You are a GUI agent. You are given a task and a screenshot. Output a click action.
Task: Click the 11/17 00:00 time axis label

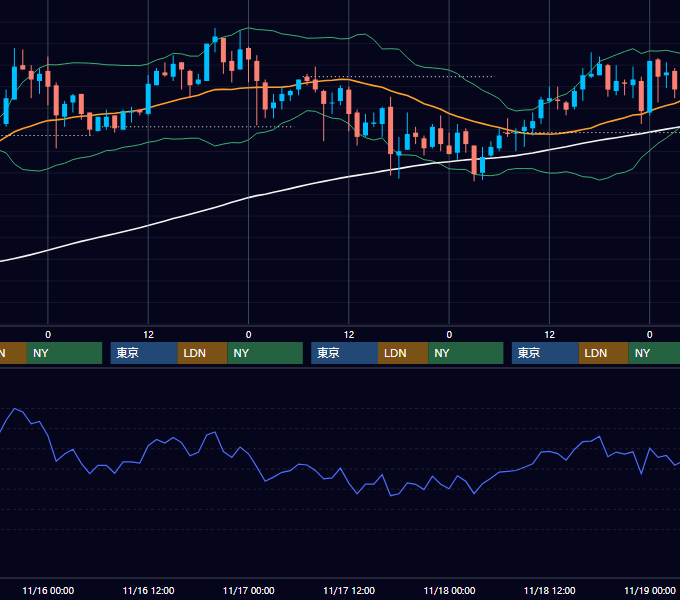pos(248,590)
